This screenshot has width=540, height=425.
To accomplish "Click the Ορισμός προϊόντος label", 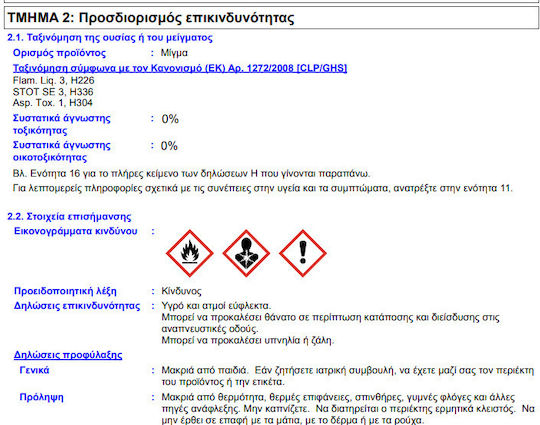I will pyautogui.click(x=59, y=53).
